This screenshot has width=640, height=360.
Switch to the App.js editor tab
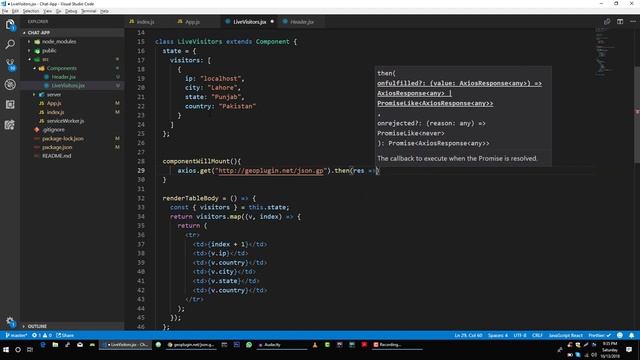[193, 22]
